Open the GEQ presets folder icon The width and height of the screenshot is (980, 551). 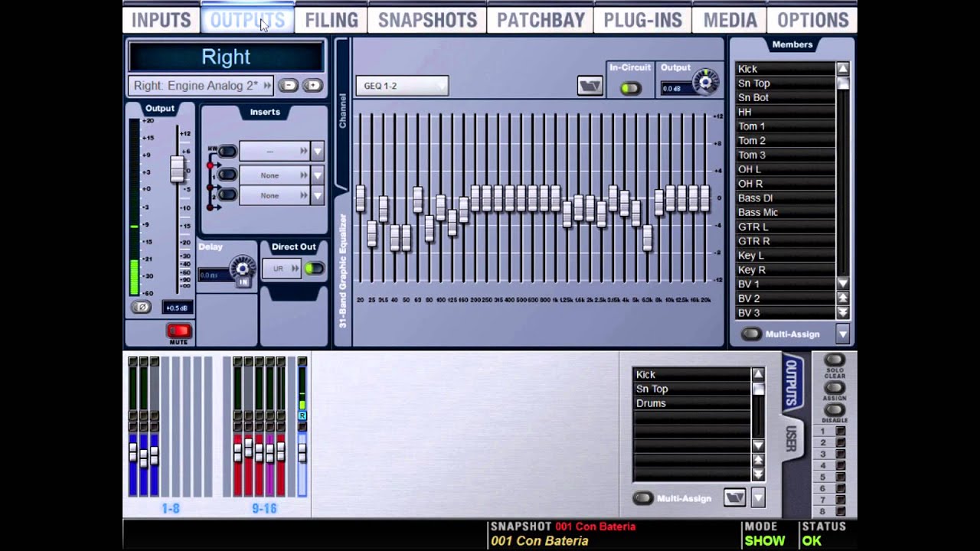590,86
